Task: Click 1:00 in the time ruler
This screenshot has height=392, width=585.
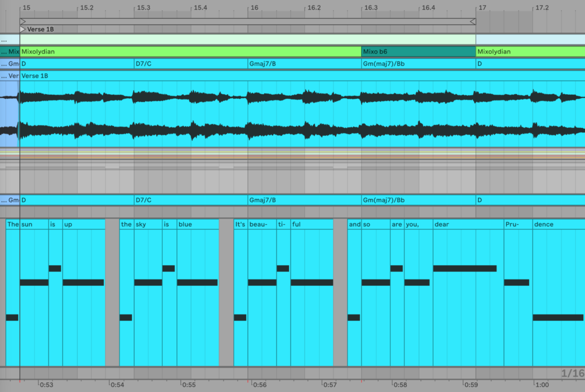Action: point(542,385)
